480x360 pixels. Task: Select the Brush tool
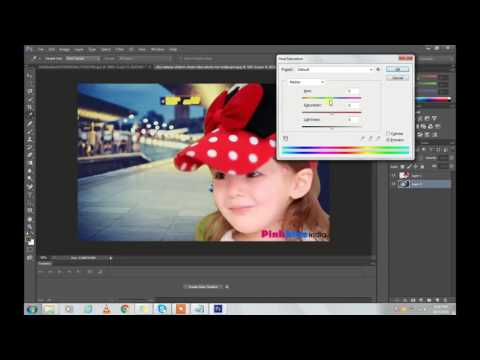pos(30,131)
